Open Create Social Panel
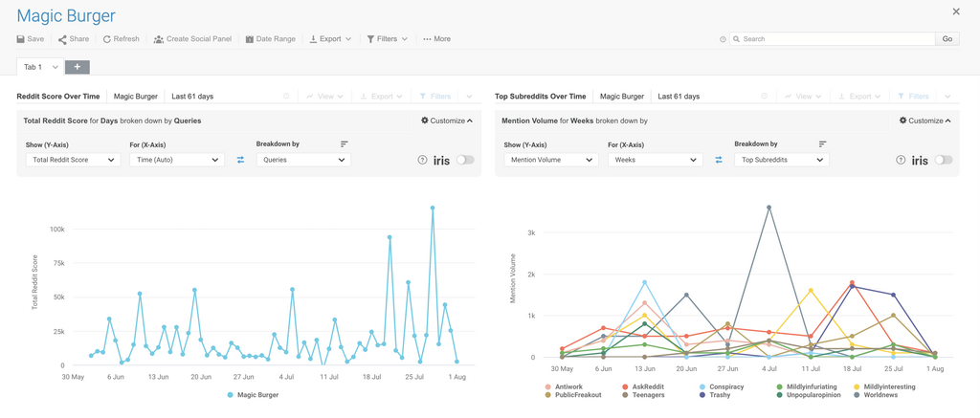This screenshot has width=980, height=418. pos(192,39)
